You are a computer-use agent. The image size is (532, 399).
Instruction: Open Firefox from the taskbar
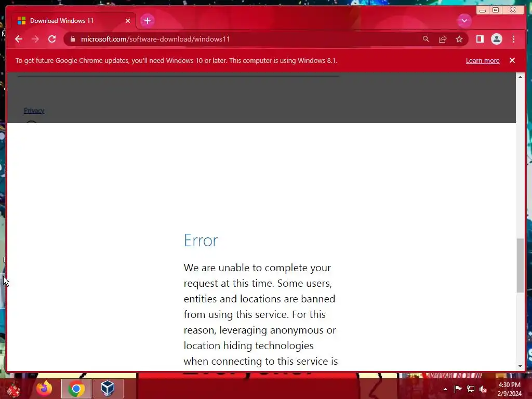(45, 389)
